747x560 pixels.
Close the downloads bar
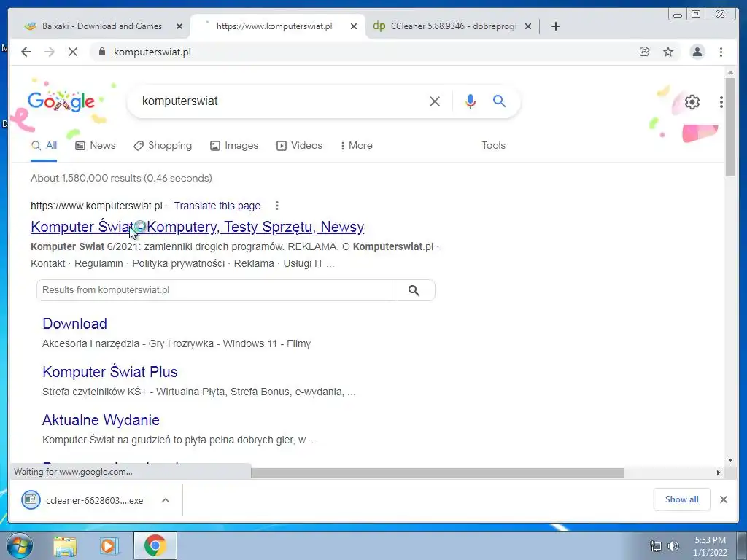tap(723, 499)
